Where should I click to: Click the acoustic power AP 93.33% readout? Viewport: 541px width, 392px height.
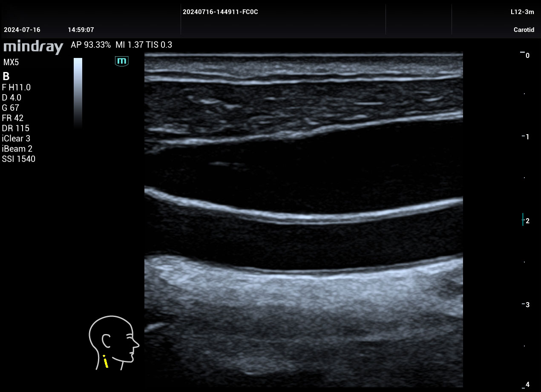pos(91,45)
